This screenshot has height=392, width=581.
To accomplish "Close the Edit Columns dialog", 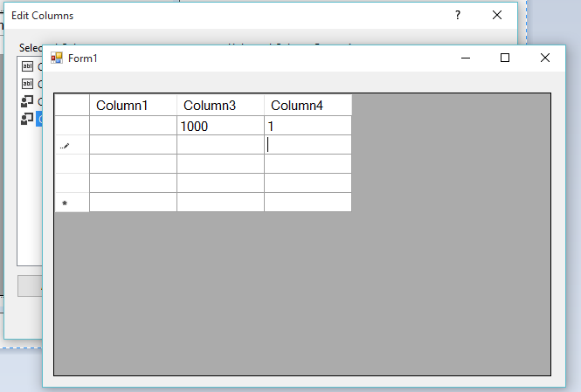I will click(x=497, y=15).
